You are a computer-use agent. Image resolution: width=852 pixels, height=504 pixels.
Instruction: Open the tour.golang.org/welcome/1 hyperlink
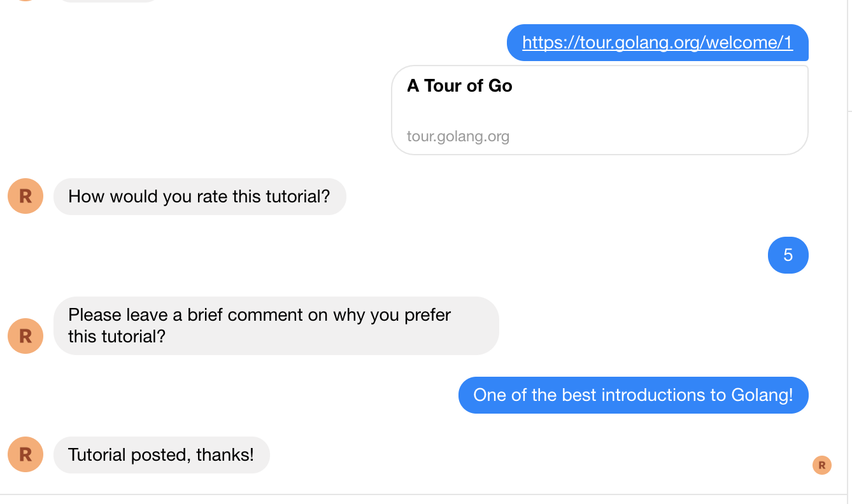click(x=657, y=43)
